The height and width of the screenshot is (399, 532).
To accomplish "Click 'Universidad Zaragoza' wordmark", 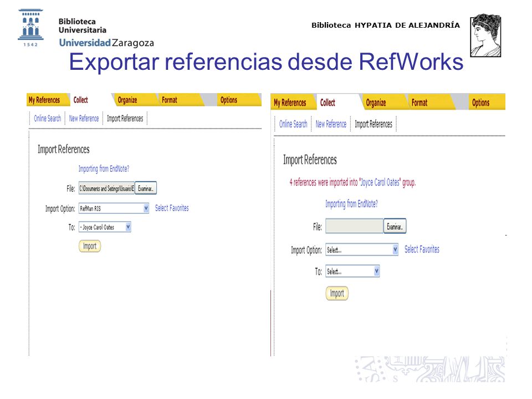I will pos(106,43).
